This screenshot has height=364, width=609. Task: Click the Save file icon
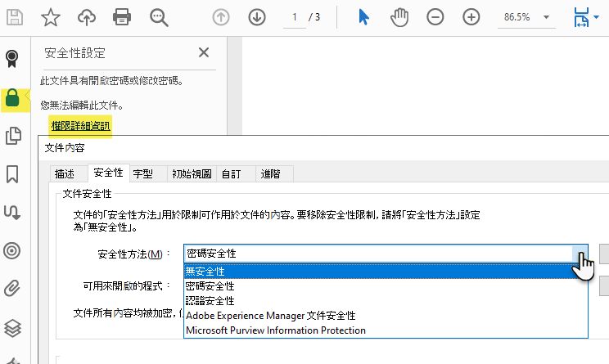(x=15, y=17)
